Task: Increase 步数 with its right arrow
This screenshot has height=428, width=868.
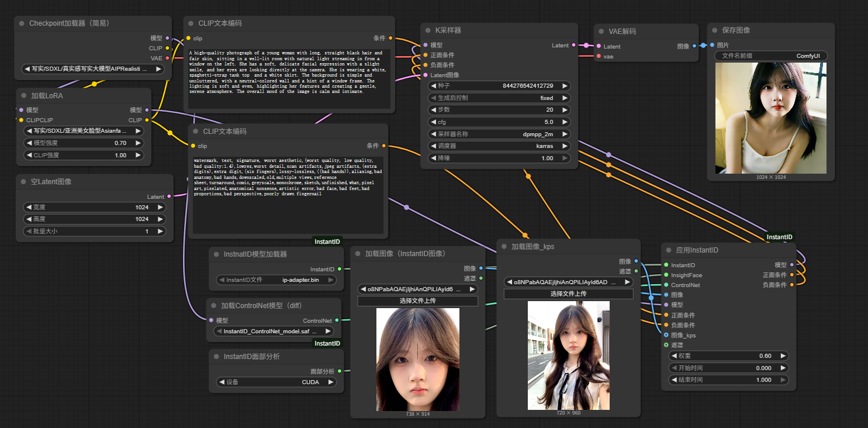Action: coord(565,110)
